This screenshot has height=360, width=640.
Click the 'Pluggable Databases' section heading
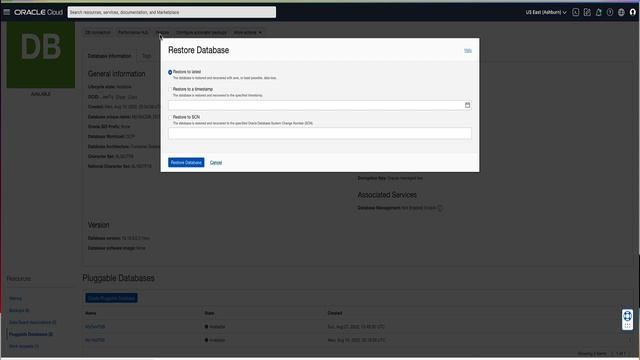point(118,278)
